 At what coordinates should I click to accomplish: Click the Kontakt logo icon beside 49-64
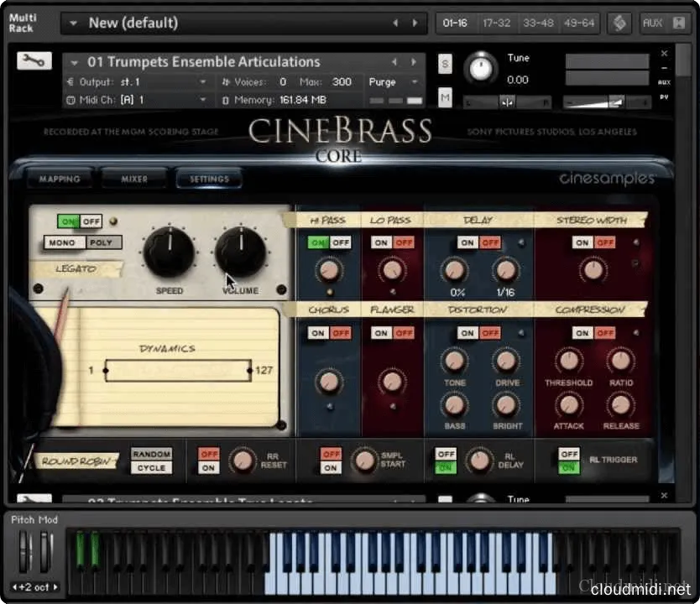tap(619, 23)
